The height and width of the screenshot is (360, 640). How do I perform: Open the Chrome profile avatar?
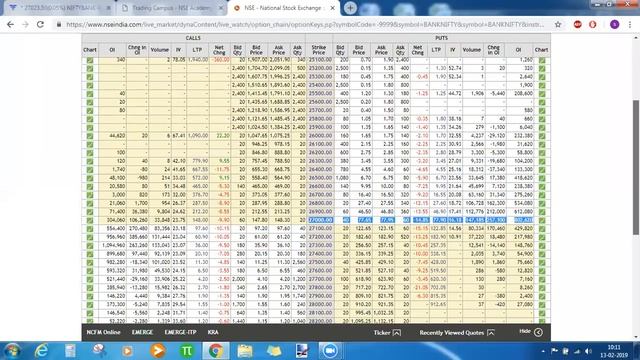coord(614,24)
